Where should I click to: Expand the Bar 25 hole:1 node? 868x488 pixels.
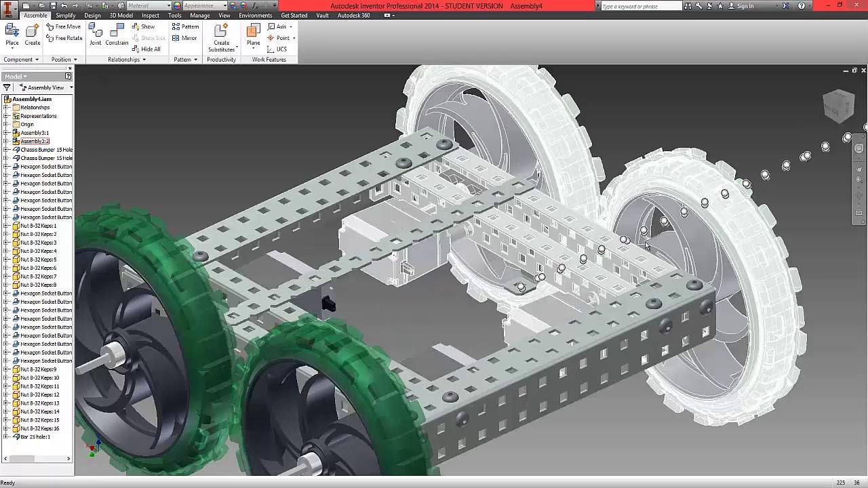[7, 436]
